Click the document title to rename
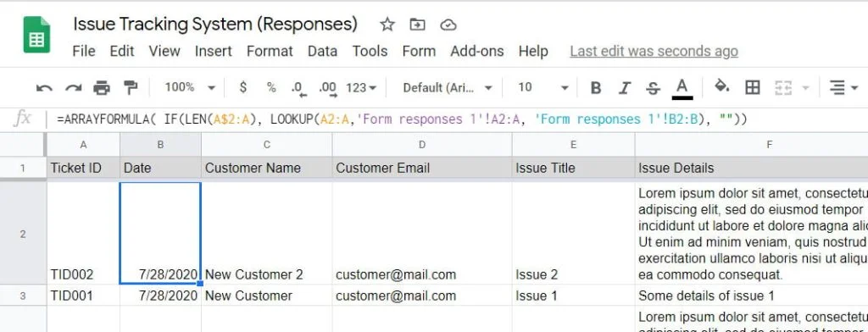 pyautogui.click(x=215, y=25)
